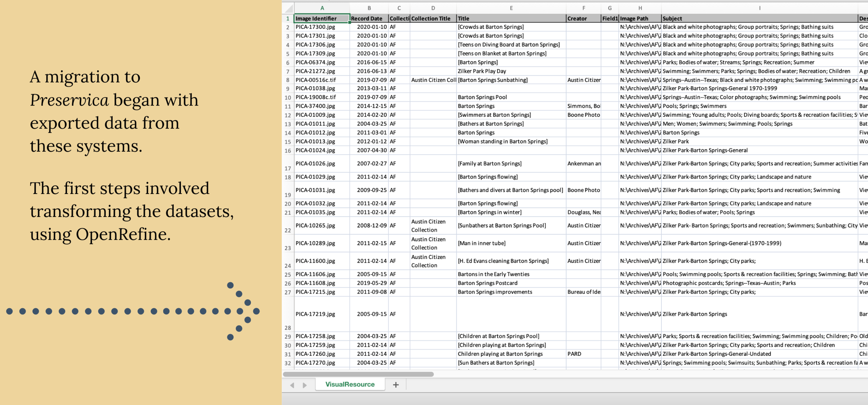Select date cell '2013-03-11'
The image size is (868, 405).
click(x=369, y=88)
